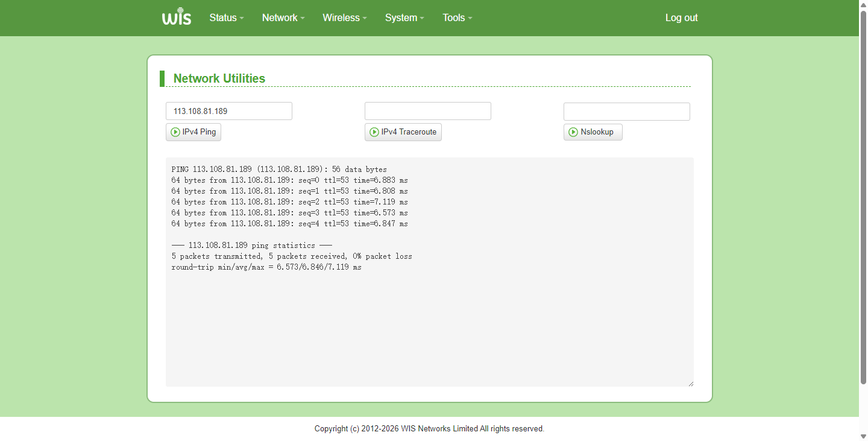Click the seq=0 ping reply line
Image resolution: width=868 pixels, height=441 pixels.
point(289,180)
